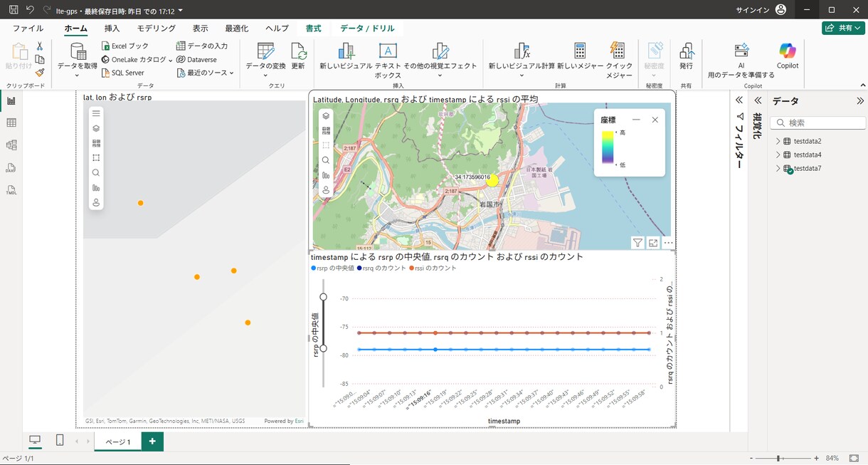Undo the last action
The image size is (868, 465).
[x=30, y=10]
